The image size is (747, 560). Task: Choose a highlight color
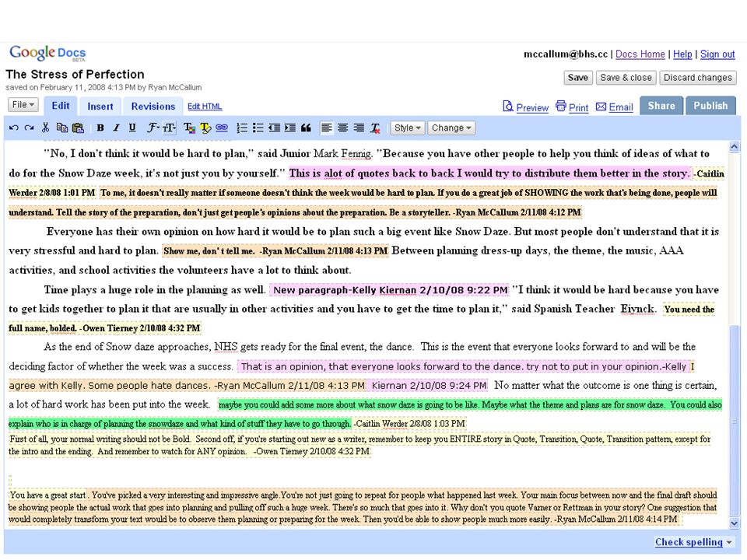(205, 128)
